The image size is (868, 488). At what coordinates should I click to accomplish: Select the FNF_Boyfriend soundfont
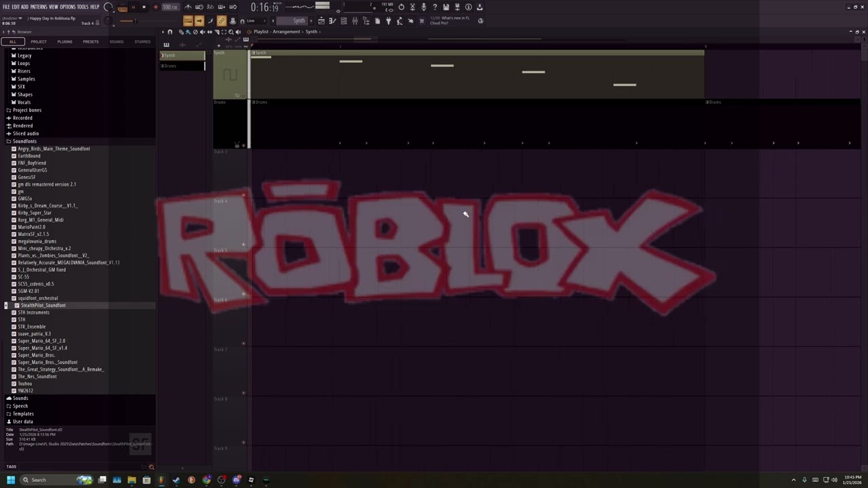pos(32,163)
